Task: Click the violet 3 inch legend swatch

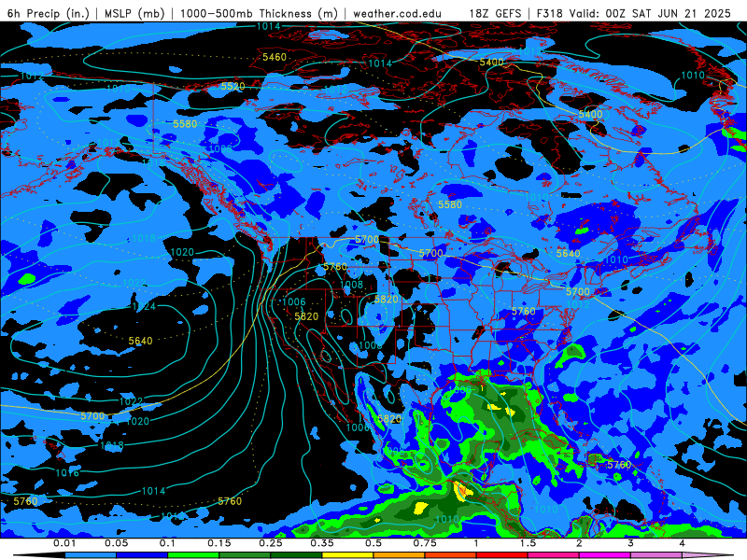Action: click(656, 555)
